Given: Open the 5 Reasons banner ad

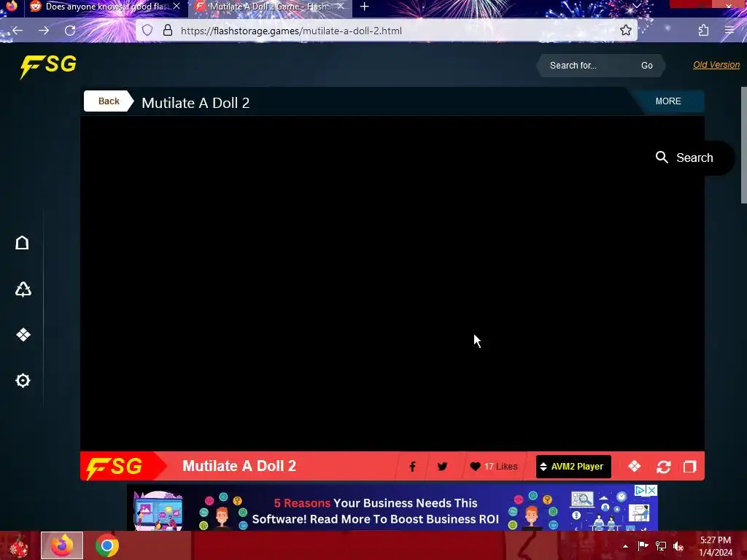Looking at the screenshot, I should [392, 507].
